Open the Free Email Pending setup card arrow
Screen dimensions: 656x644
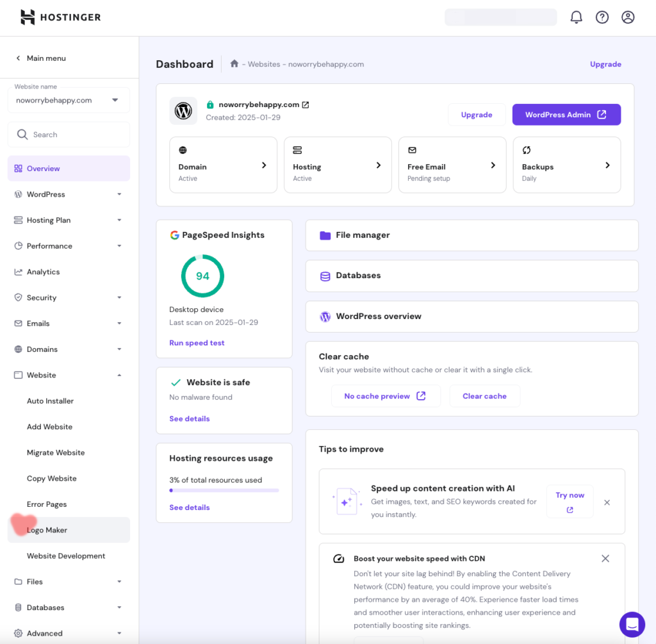[493, 165]
